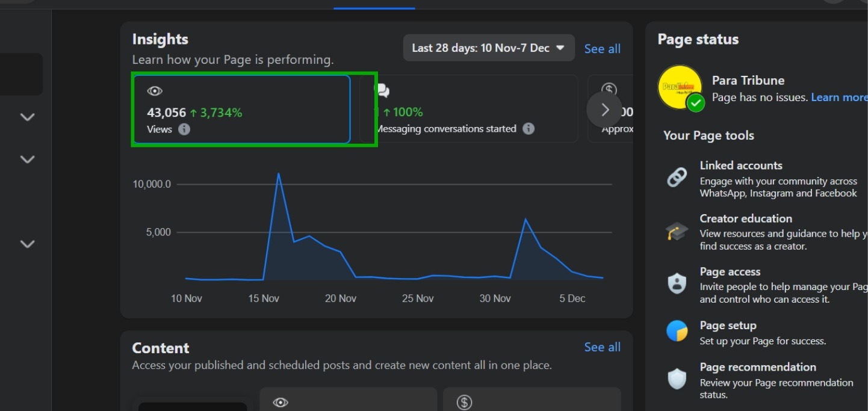Select Messaging conversations started insight card

[468, 109]
